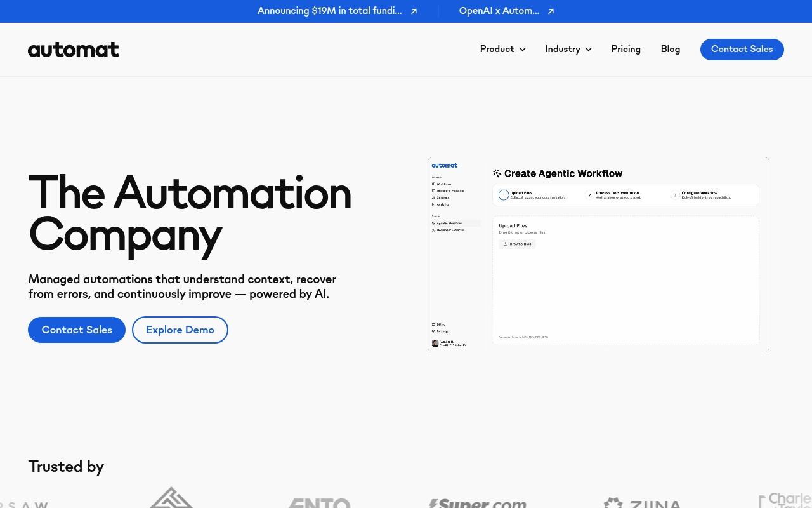
Task: Open the OpenAI x Automat banner link
Action: point(499,11)
